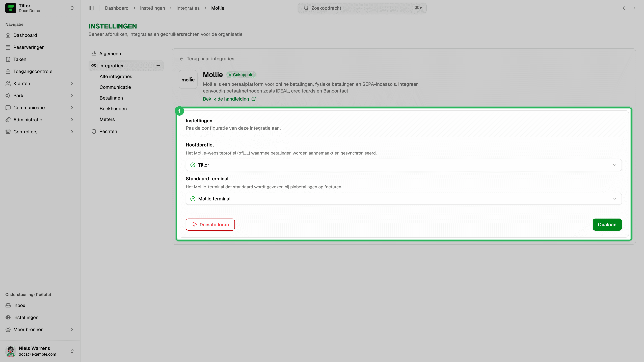Image resolution: width=644 pixels, height=362 pixels.
Task: Expand the Park submenu
Action: coord(72,95)
